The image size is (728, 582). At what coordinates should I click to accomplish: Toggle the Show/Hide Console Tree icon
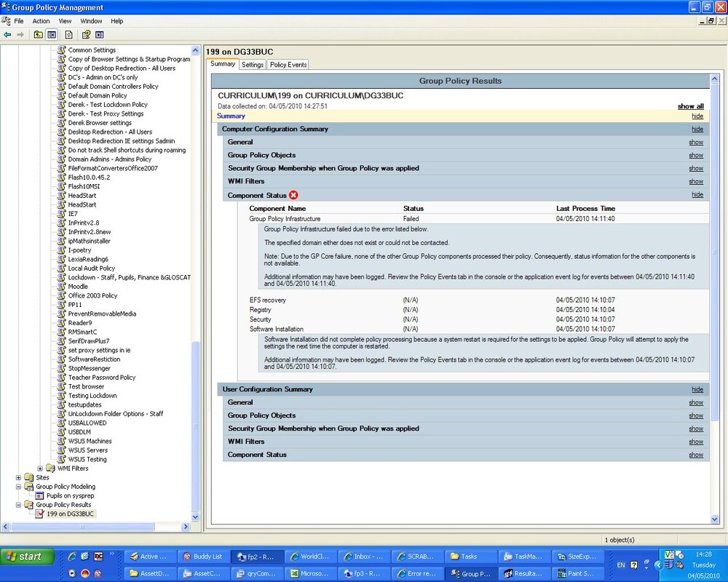click(x=52, y=35)
